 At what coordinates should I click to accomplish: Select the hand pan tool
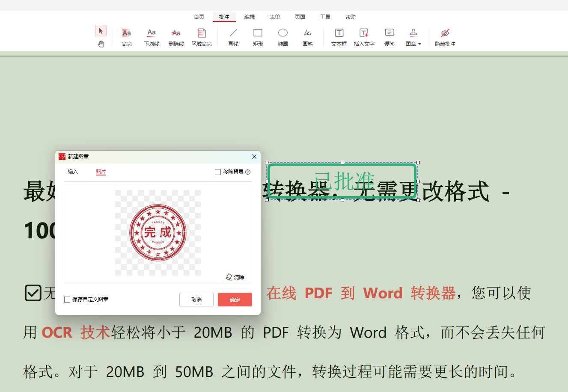click(101, 44)
